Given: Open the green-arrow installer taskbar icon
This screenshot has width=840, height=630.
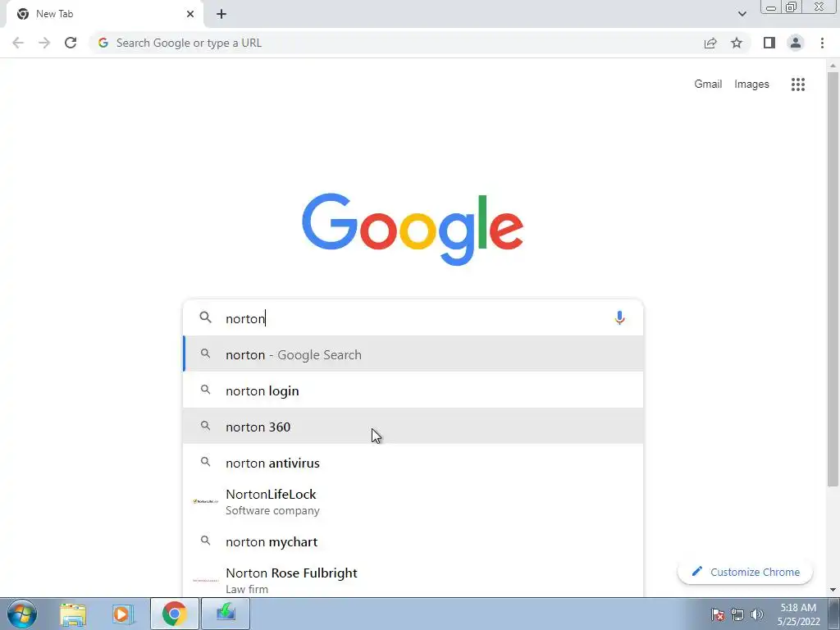Looking at the screenshot, I should [226, 614].
